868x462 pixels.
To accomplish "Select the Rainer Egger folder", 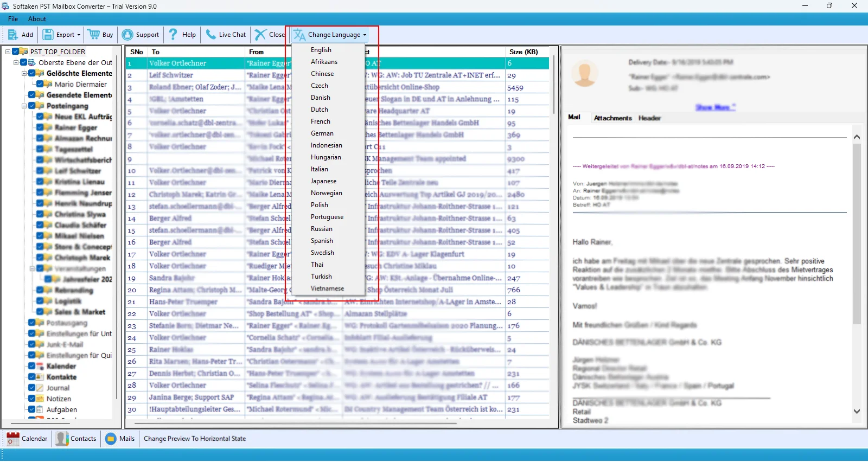I will click(76, 127).
